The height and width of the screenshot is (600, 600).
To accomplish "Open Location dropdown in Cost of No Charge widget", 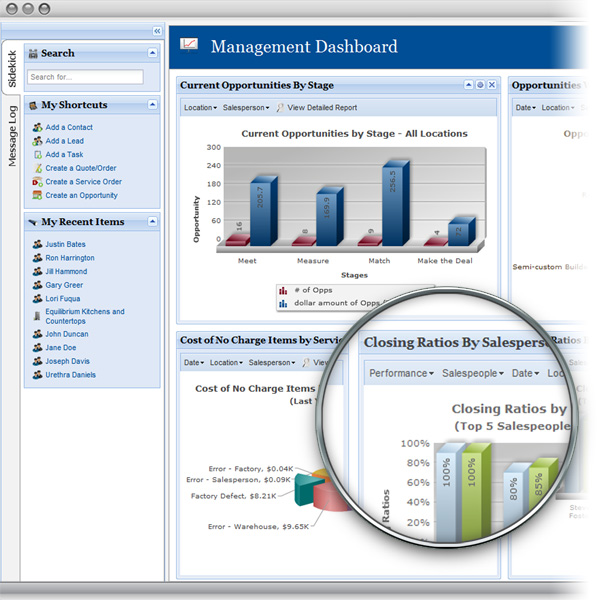I will pos(226,363).
